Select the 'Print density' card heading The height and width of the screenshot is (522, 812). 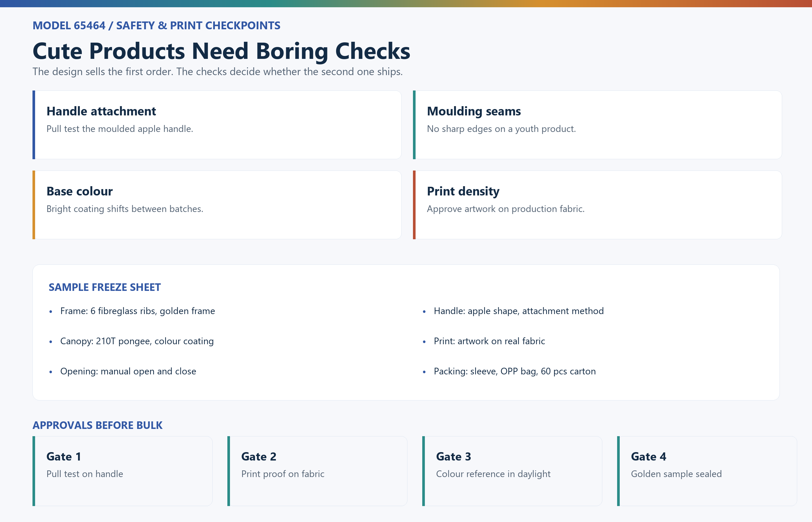point(463,191)
